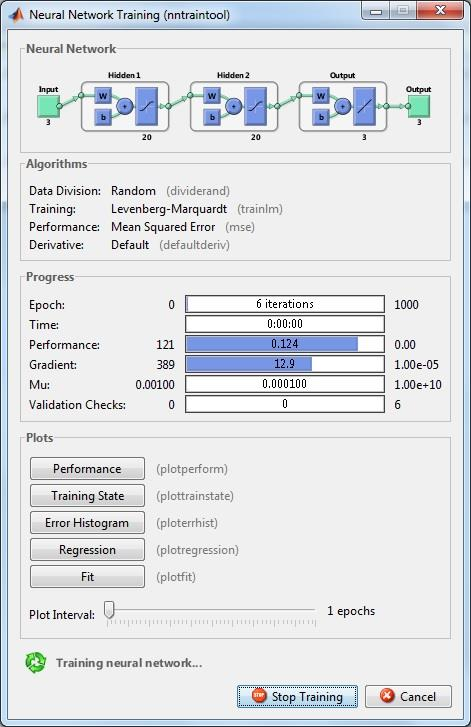
Task: Click the (trainlm) function text
Action: pyautogui.click(x=260, y=209)
